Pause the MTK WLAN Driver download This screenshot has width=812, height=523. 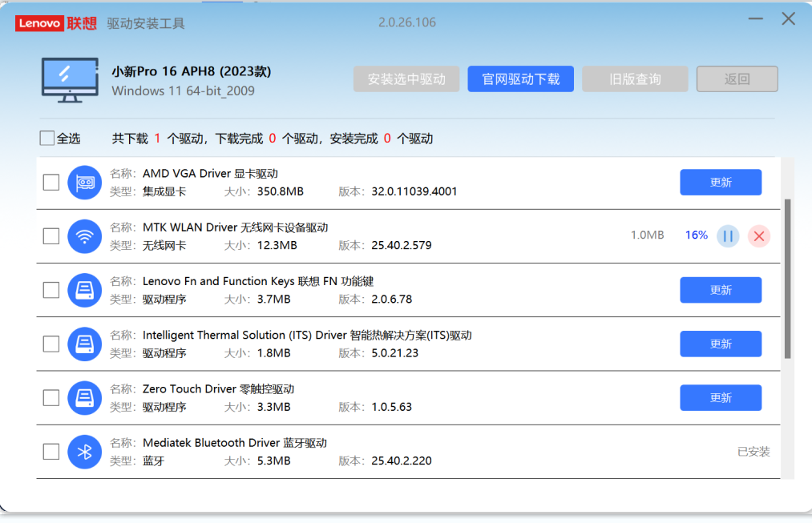(x=728, y=236)
